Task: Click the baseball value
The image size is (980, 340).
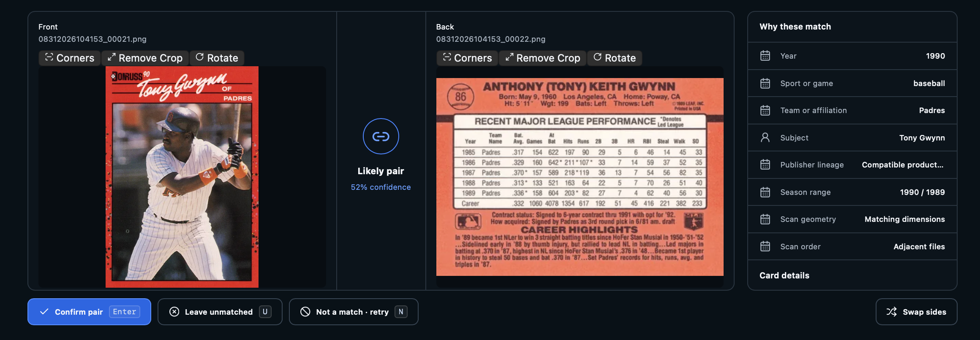Action: pyautogui.click(x=929, y=83)
